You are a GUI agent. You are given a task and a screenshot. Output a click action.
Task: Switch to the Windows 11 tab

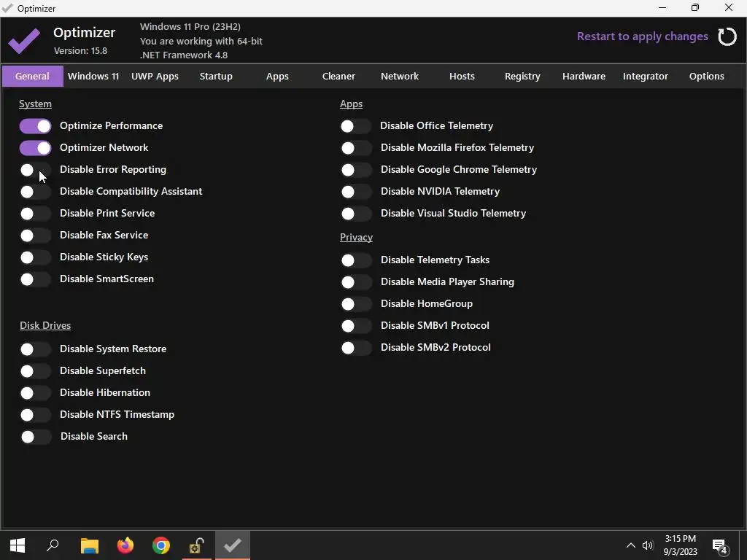(93, 76)
